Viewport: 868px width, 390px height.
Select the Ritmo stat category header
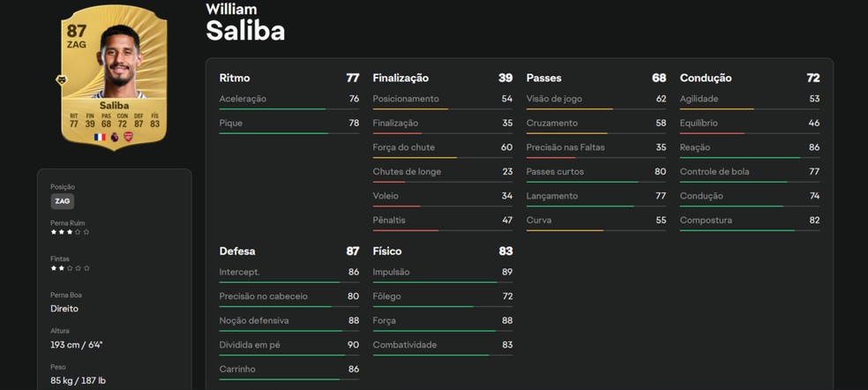pyautogui.click(x=234, y=78)
